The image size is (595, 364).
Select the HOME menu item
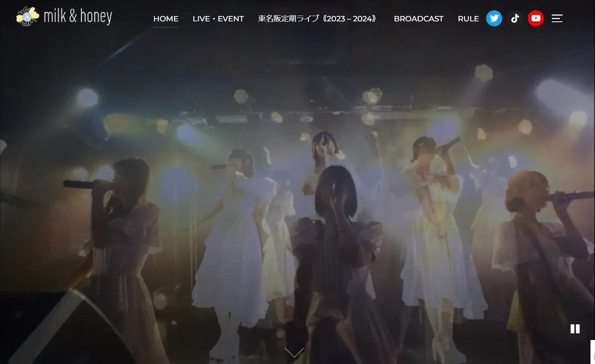click(166, 19)
